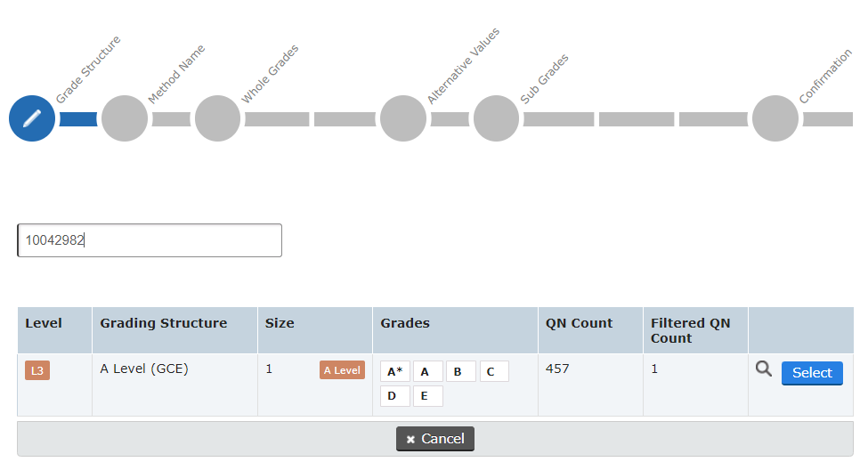Click the A grade box
The height and width of the screenshot is (462, 868).
(427, 372)
